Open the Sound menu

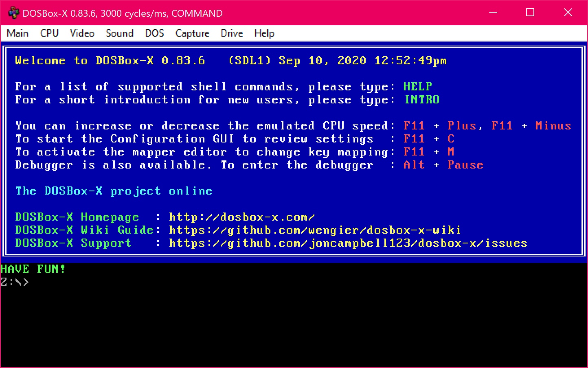point(119,33)
